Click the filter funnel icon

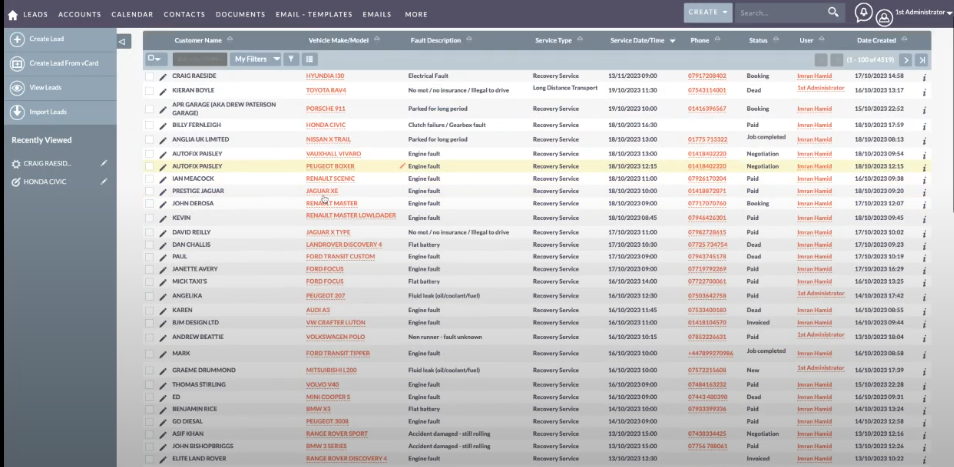click(x=291, y=59)
